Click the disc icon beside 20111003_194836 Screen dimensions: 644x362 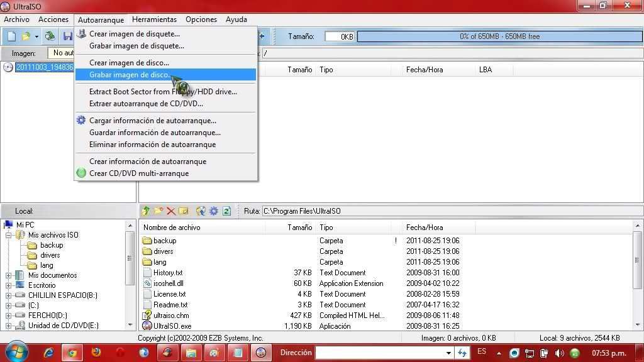(x=8, y=67)
